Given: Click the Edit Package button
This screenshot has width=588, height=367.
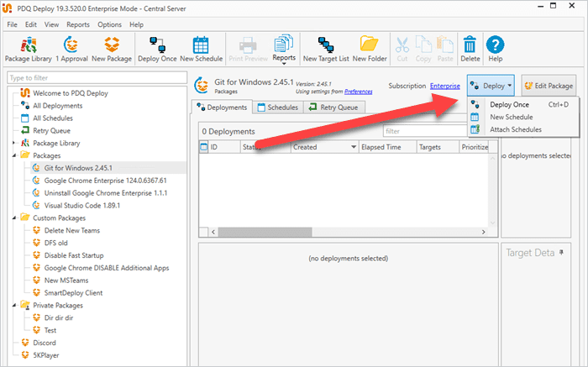Looking at the screenshot, I should 549,86.
